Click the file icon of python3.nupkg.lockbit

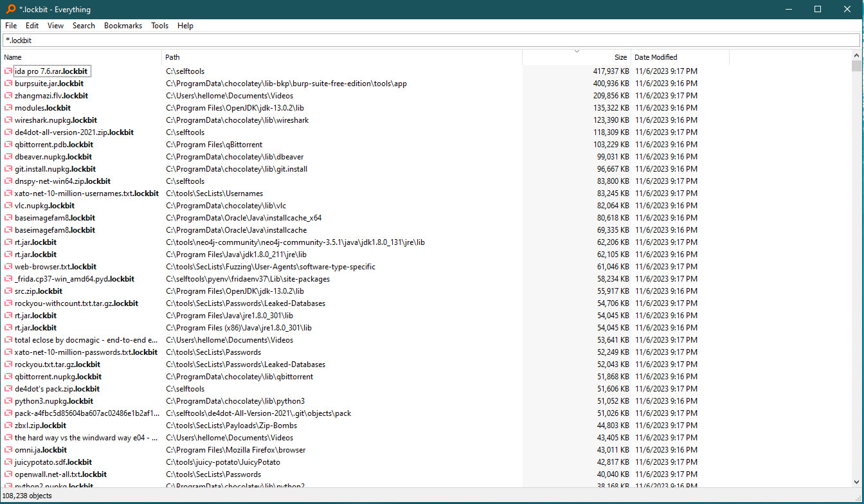tap(8, 401)
